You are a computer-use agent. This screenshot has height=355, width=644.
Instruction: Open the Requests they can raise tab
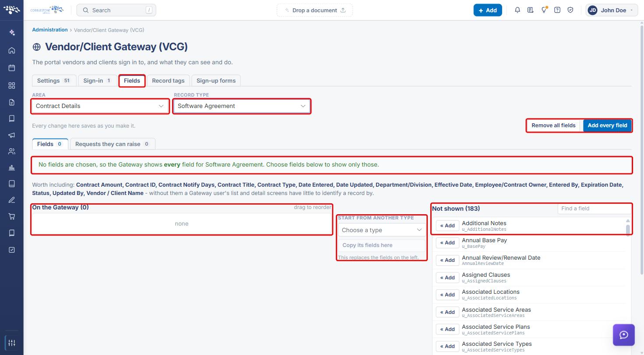pyautogui.click(x=113, y=144)
